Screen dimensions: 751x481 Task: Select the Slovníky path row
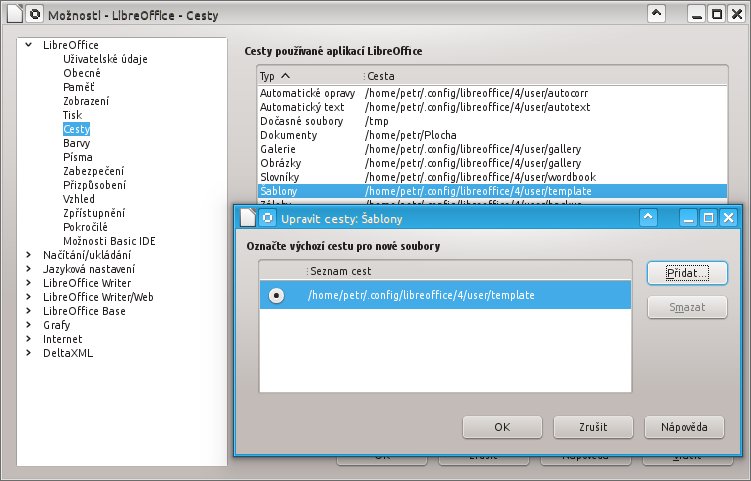click(492, 177)
